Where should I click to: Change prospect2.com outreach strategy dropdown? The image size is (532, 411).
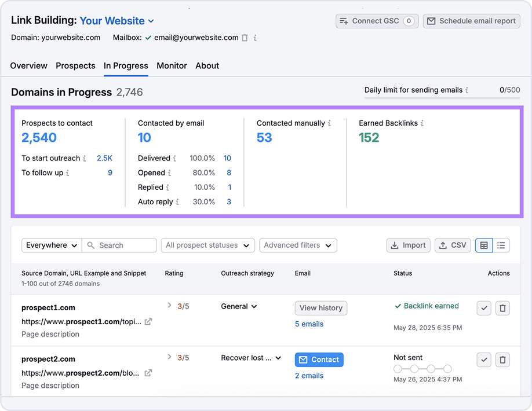251,358
